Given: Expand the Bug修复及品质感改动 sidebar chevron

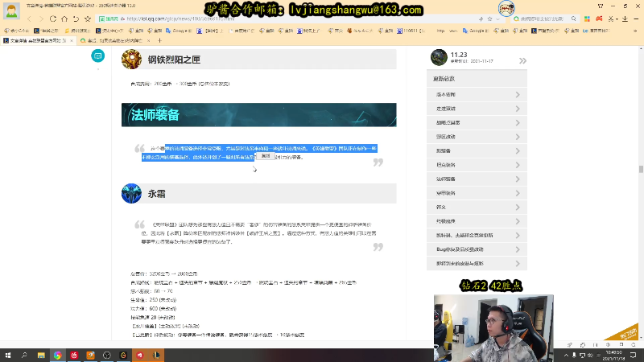Looking at the screenshot, I should click(518, 249).
